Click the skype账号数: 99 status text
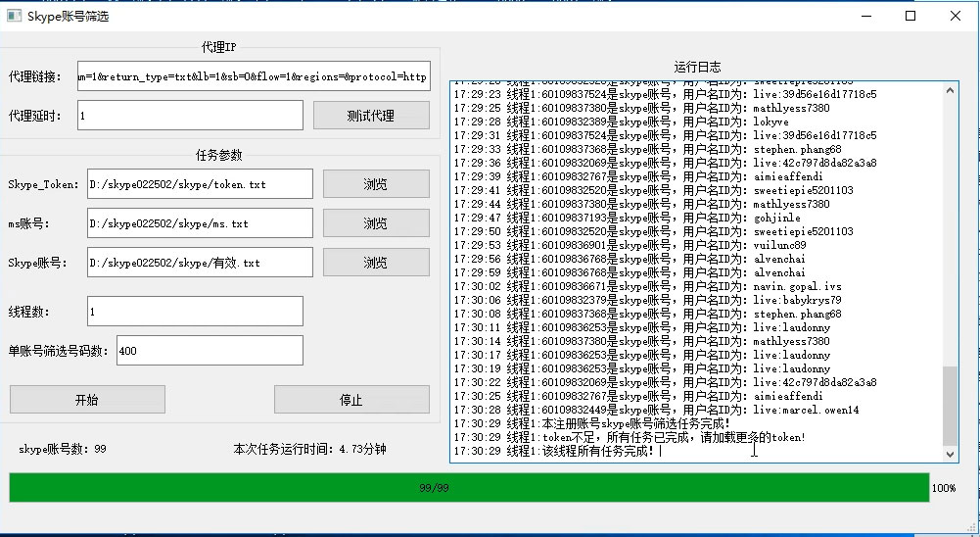 point(63,449)
